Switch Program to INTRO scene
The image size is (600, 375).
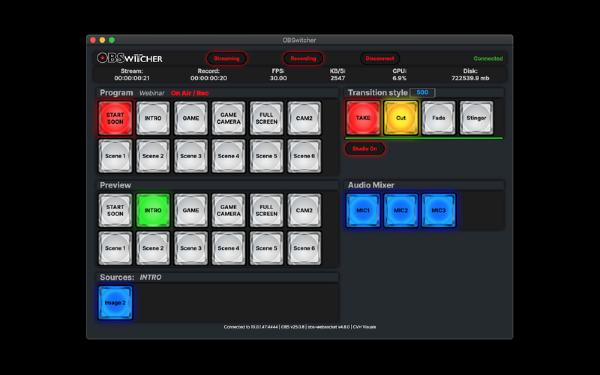[x=153, y=118]
